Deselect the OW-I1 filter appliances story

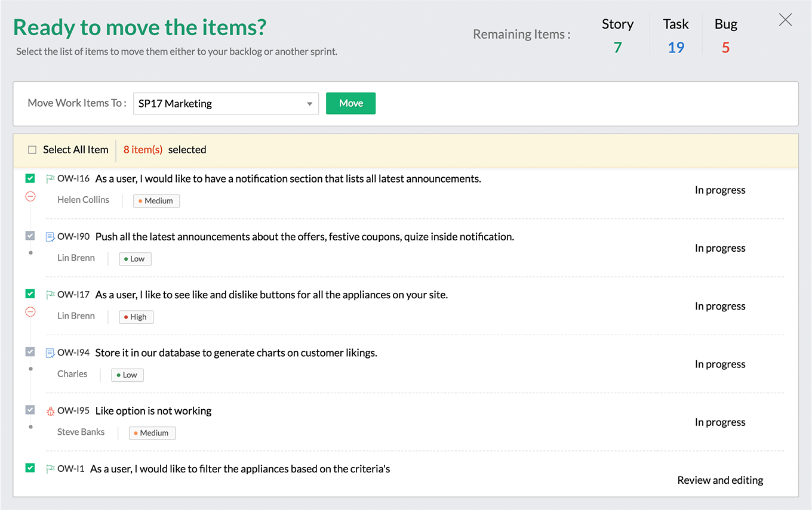click(30, 468)
